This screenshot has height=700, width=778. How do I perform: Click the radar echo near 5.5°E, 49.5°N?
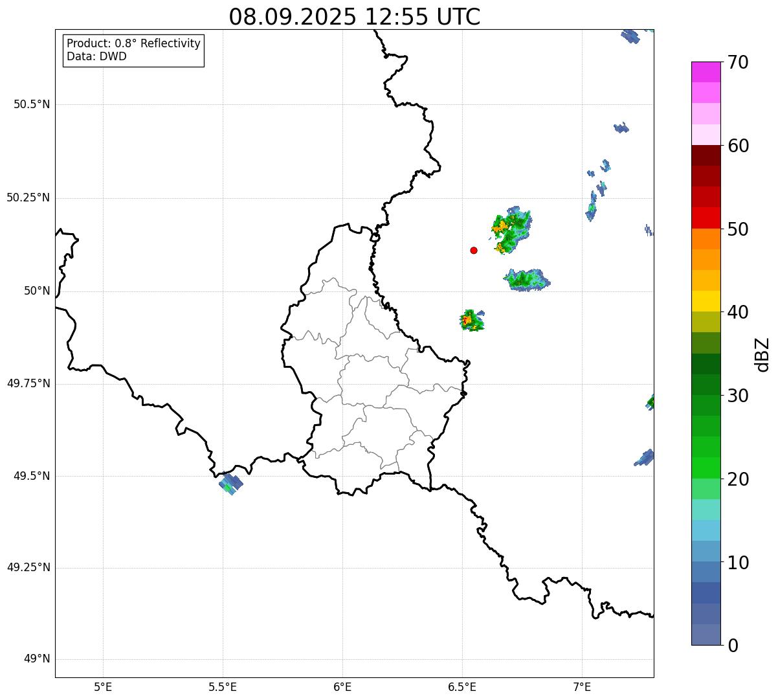click(x=230, y=484)
